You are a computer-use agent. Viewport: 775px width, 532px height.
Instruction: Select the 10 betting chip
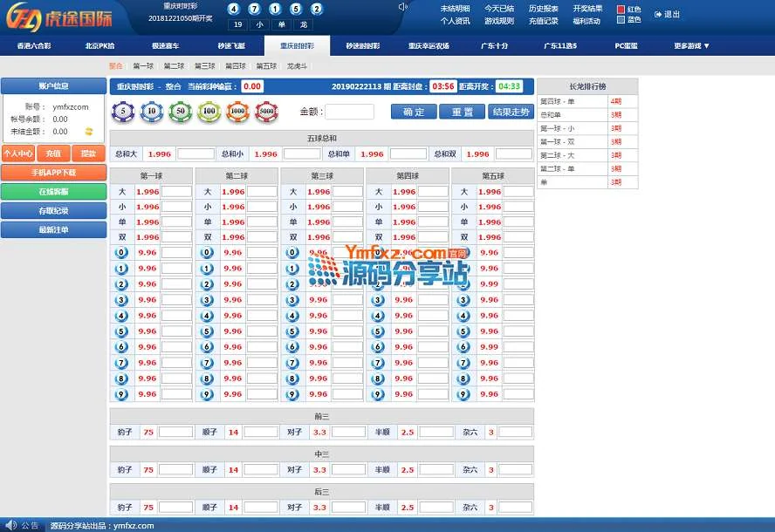pyautogui.click(x=152, y=112)
